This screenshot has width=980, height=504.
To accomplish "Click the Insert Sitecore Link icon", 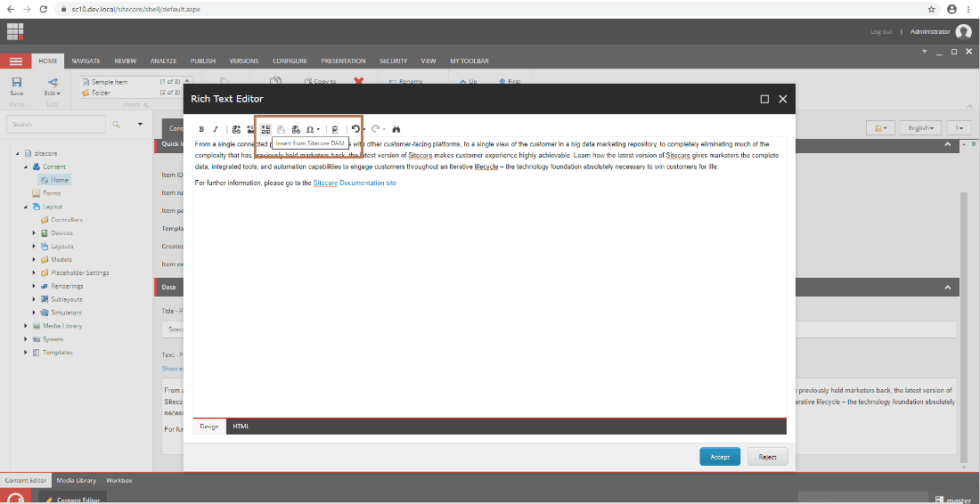I will coord(236,129).
